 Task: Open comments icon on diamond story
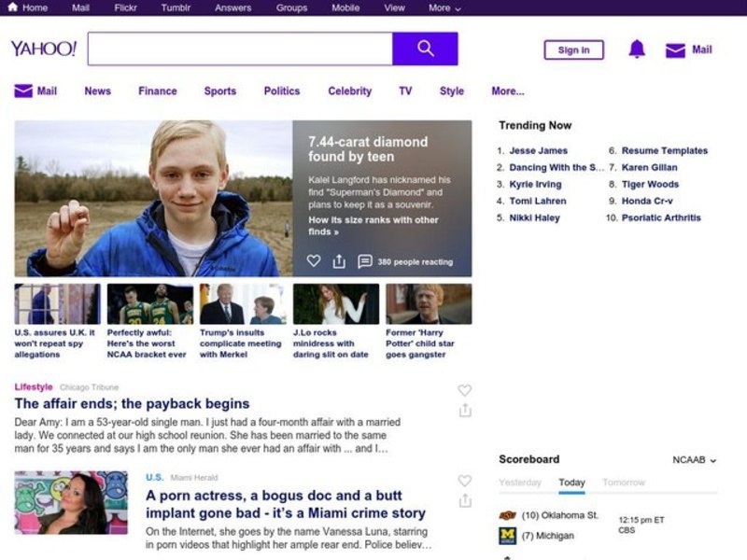365,261
